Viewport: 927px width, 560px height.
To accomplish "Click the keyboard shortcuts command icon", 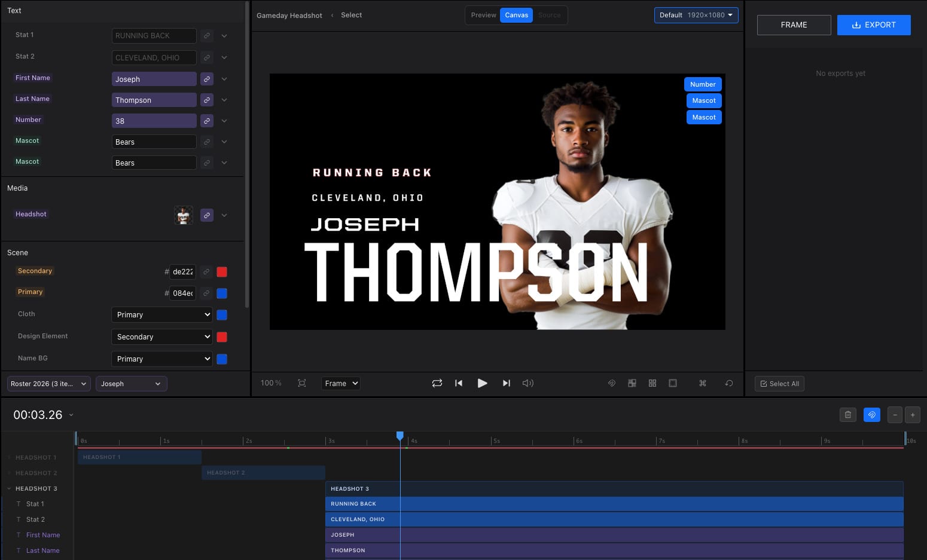I will click(x=703, y=383).
